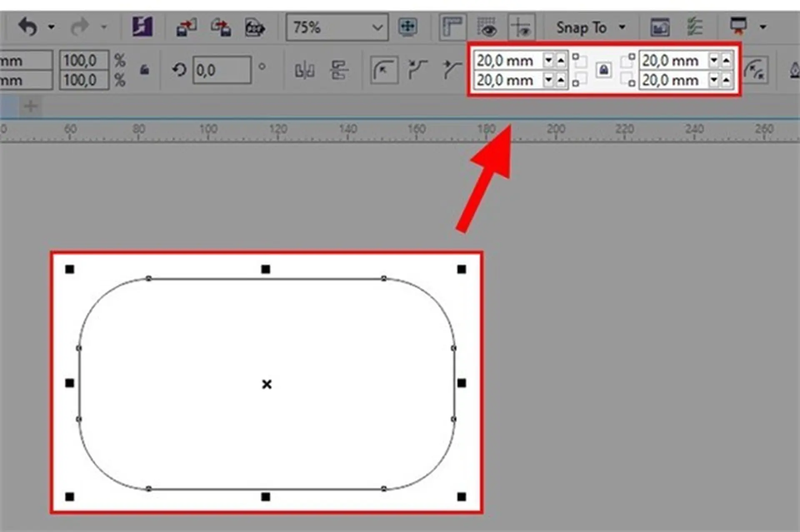Screen dimensions: 800x532
Task: Toggle the Show Grid button
Action: 487,27
